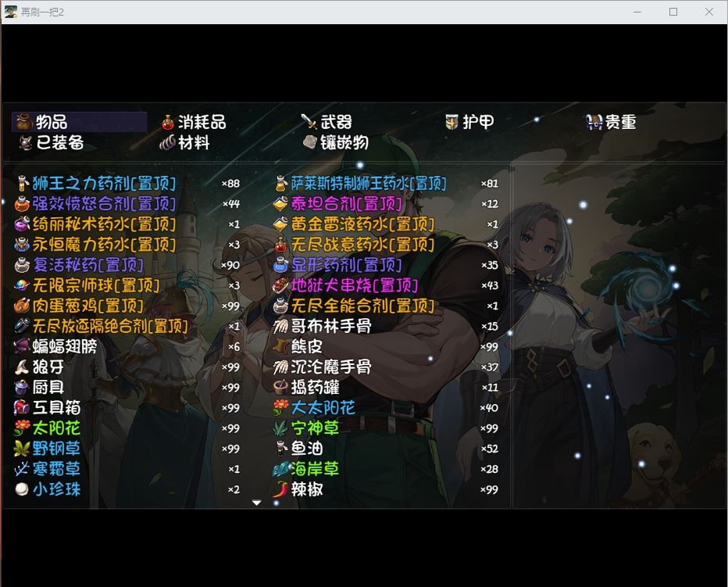
Task: Select the 大太阳花 item
Action: [387, 407]
